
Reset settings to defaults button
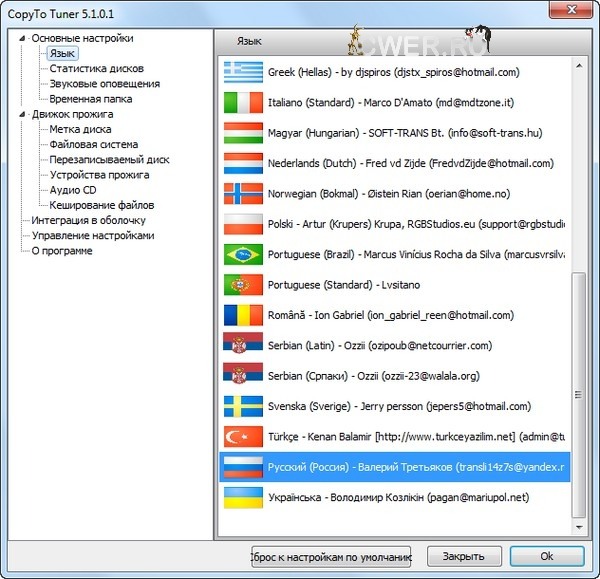[x=331, y=556]
